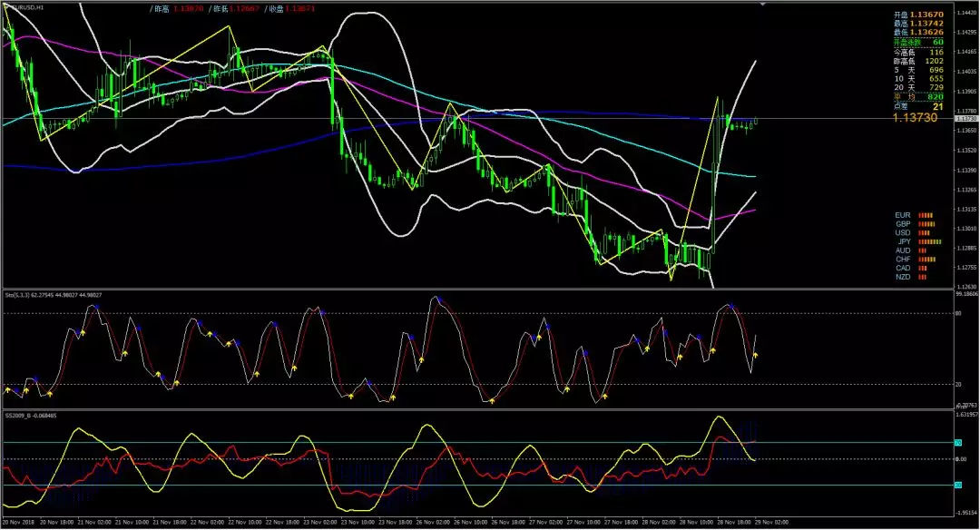
Task: Click the 80 level marker on stochastic axis
Action: [x=959, y=314]
